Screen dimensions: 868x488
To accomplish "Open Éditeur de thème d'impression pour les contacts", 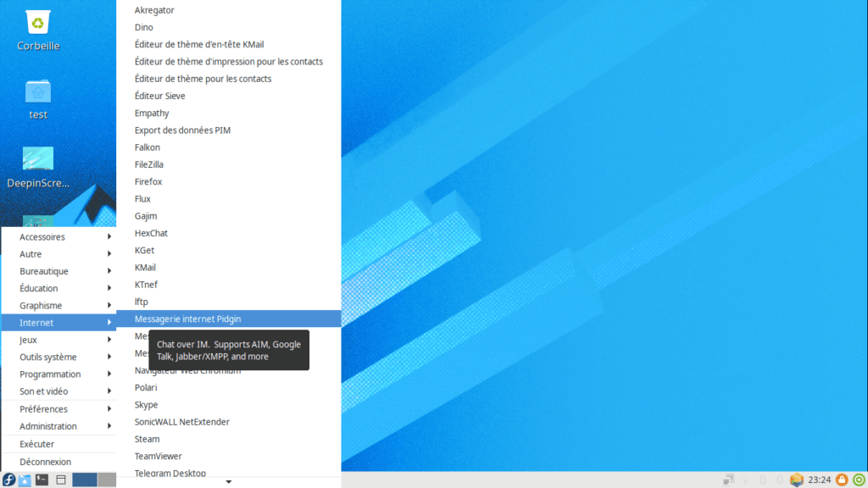I will click(x=229, y=61).
